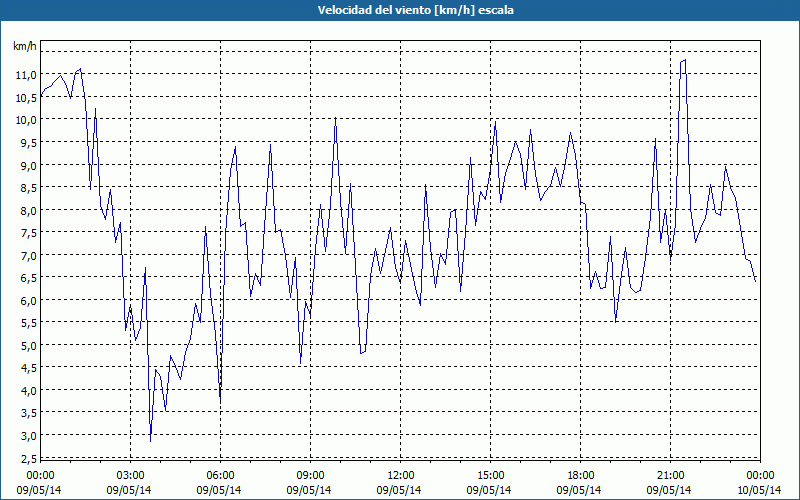Click the 03:00 time axis label

click(131, 476)
